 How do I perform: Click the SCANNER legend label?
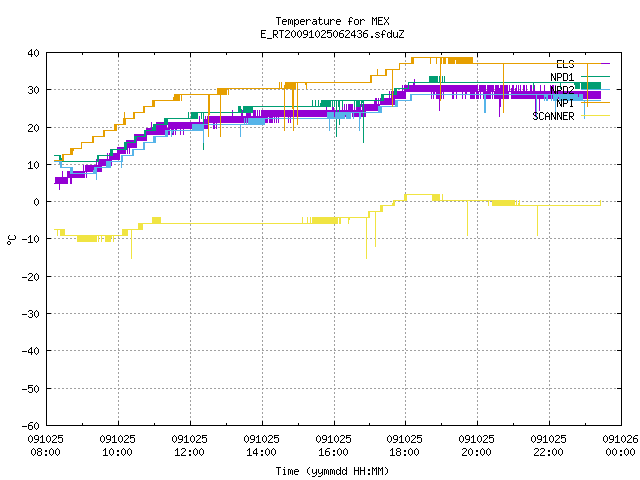(x=553, y=116)
